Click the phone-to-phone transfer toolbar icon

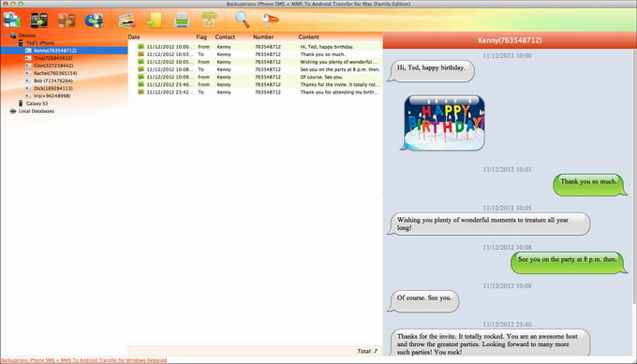(x=39, y=20)
